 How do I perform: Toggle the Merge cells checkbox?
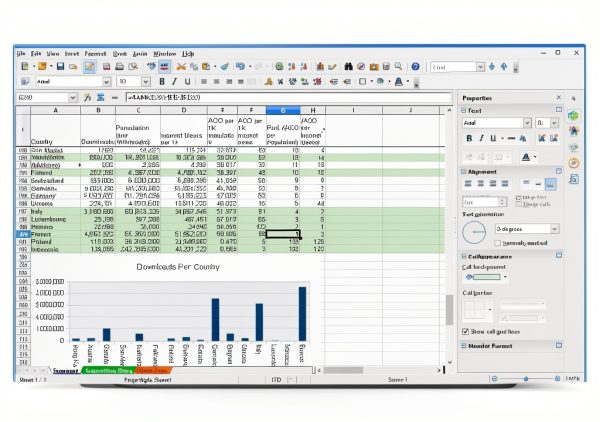[x=518, y=204]
